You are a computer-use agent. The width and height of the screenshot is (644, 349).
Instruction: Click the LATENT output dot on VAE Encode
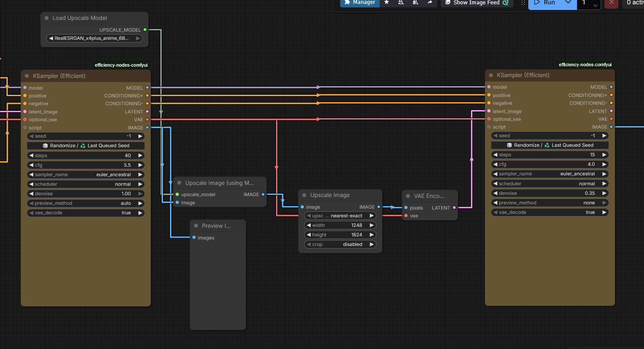point(454,208)
